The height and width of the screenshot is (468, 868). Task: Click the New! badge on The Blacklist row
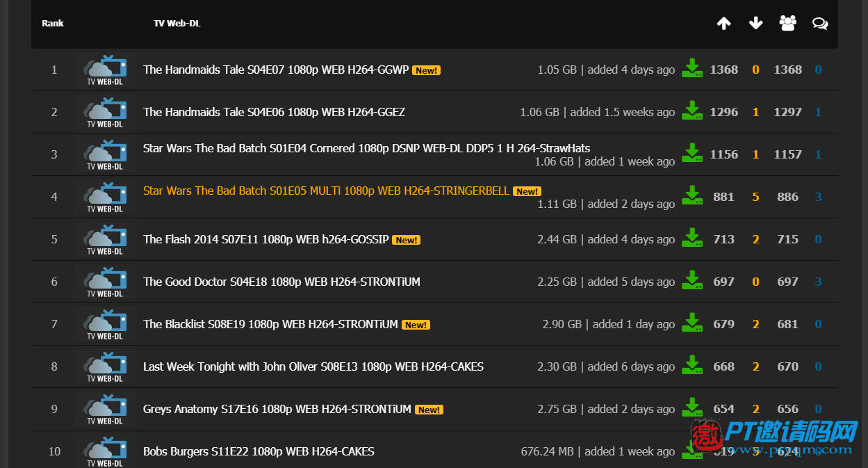416,325
